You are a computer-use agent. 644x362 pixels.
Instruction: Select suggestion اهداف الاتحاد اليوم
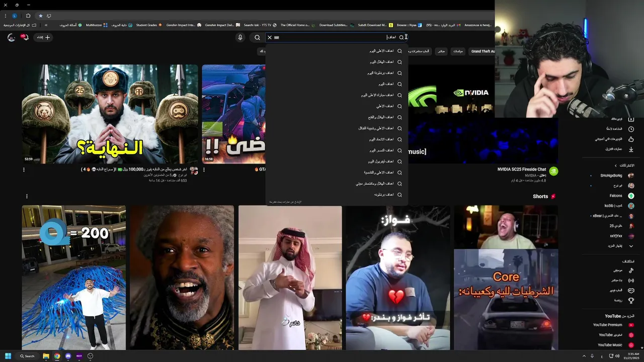[x=336, y=139]
